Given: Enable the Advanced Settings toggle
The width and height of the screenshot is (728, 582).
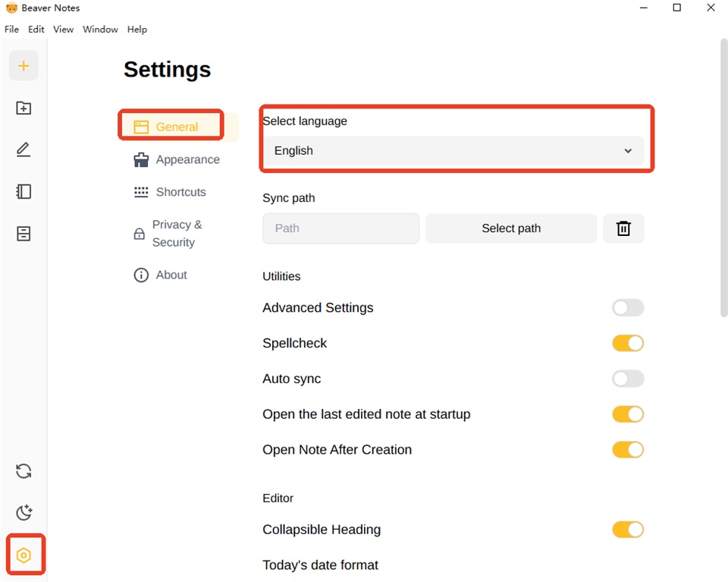Looking at the screenshot, I should pyautogui.click(x=628, y=307).
